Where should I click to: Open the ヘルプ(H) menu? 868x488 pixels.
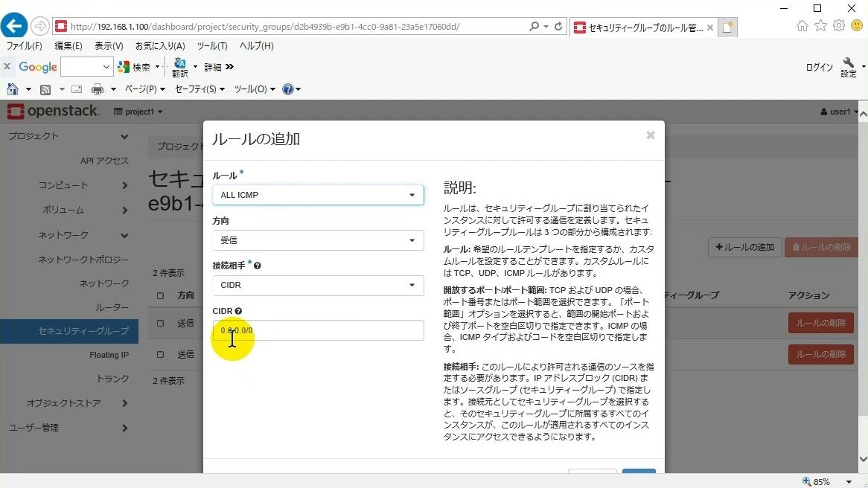coord(256,46)
